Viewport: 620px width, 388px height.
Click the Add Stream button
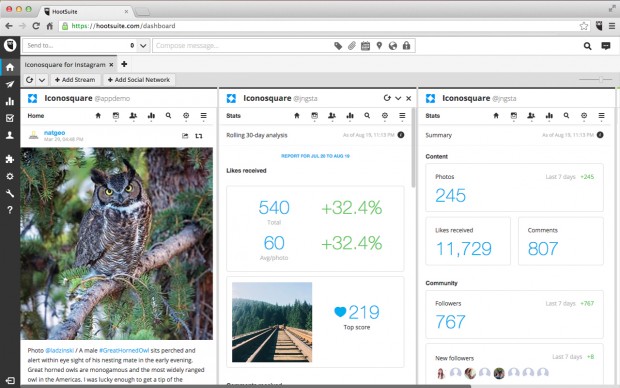[x=75, y=80]
